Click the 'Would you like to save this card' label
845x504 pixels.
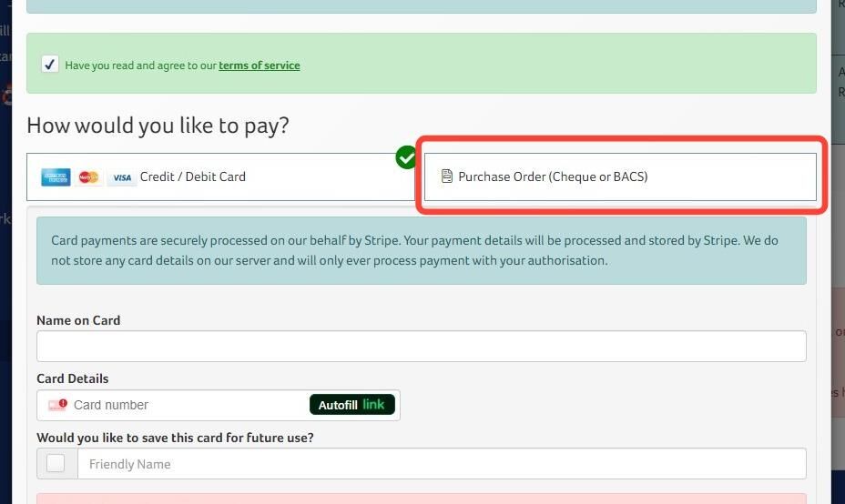pos(175,438)
